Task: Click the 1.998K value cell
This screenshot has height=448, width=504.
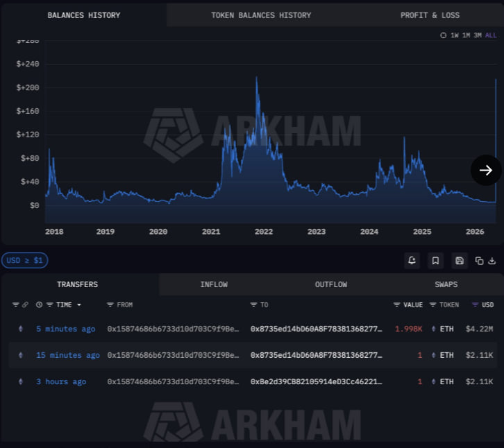Action: 408,329
